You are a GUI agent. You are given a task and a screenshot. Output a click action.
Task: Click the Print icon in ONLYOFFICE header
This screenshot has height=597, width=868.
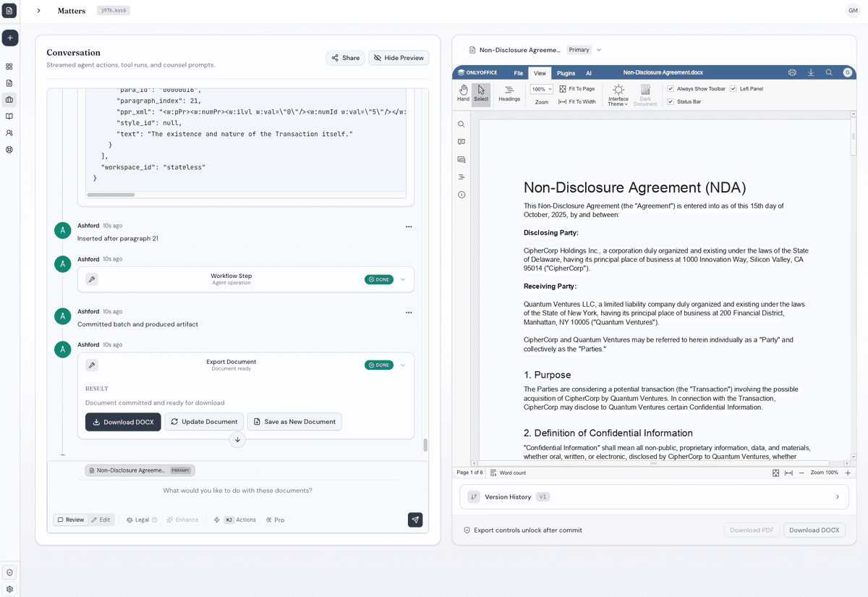click(792, 72)
